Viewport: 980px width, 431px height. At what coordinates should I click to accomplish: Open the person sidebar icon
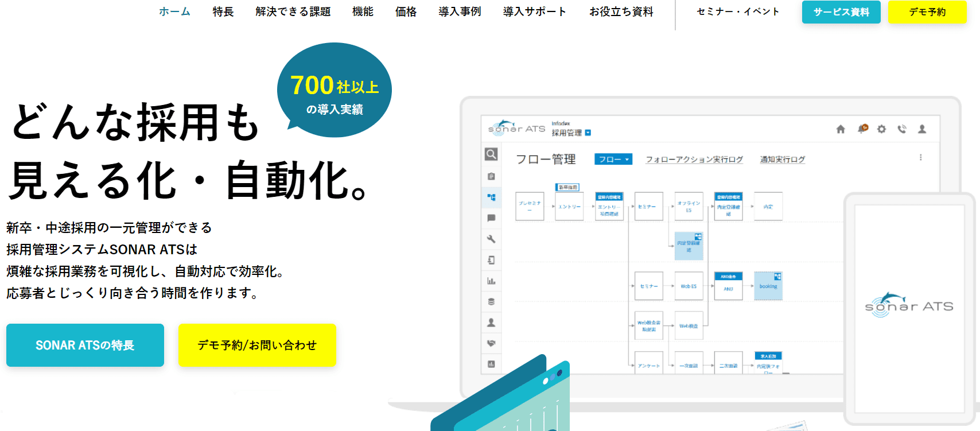pos(491,323)
